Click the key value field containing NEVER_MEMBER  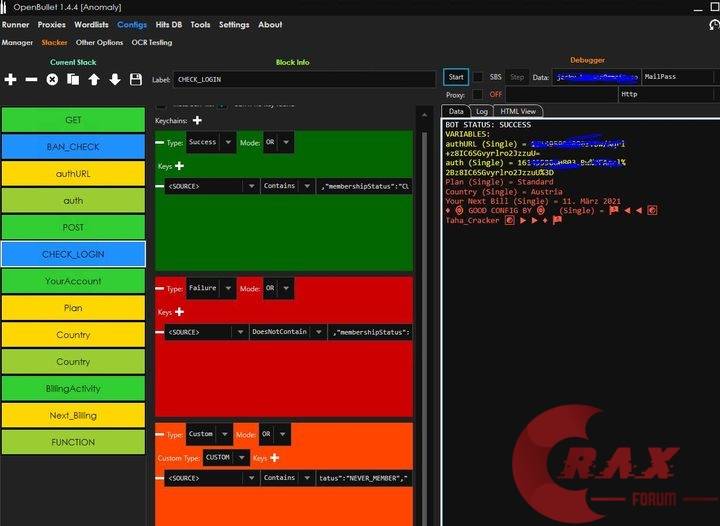pos(365,478)
